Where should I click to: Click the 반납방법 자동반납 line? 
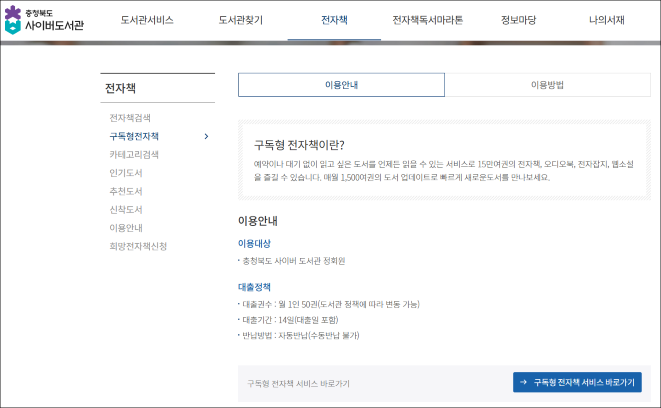[x=299, y=336]
